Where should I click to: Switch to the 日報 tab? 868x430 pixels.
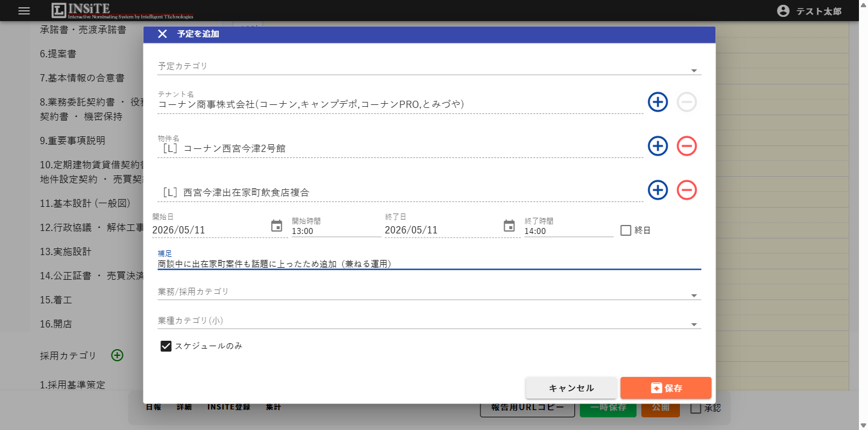[x=154, y=407]
